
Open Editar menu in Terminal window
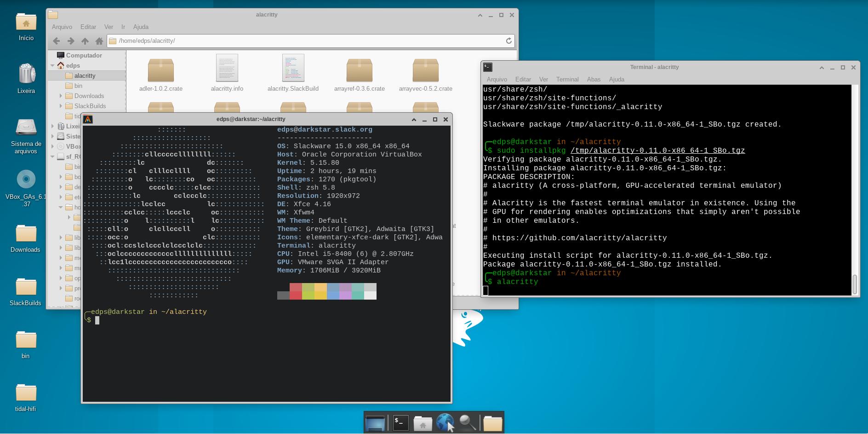[x=523, y=79]
